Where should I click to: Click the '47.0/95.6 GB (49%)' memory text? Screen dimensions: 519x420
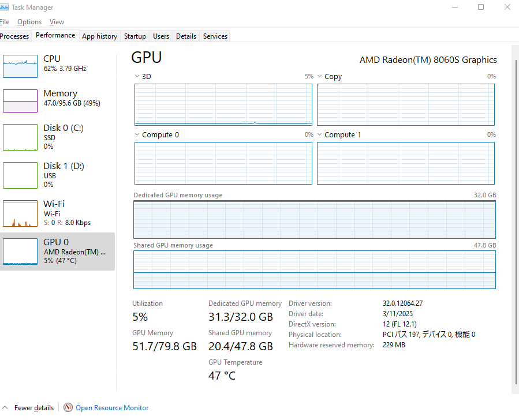tap(72, 103)
